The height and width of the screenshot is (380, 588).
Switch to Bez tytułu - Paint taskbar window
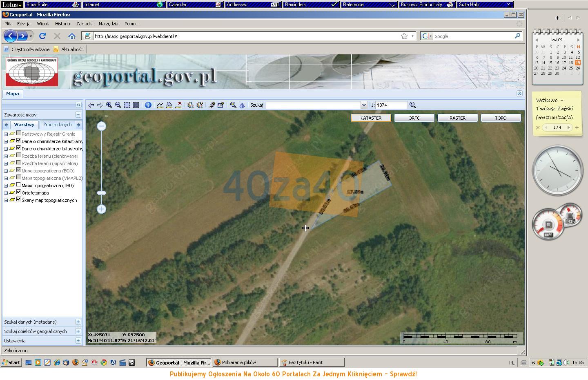click(312, 362)
